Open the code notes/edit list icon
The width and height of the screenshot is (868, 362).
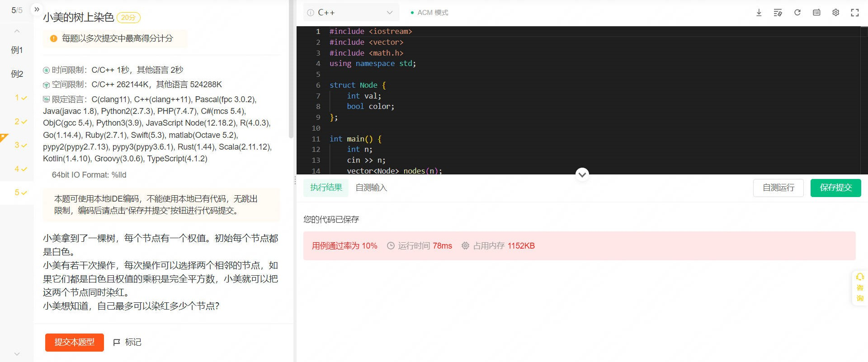(778, 13)
